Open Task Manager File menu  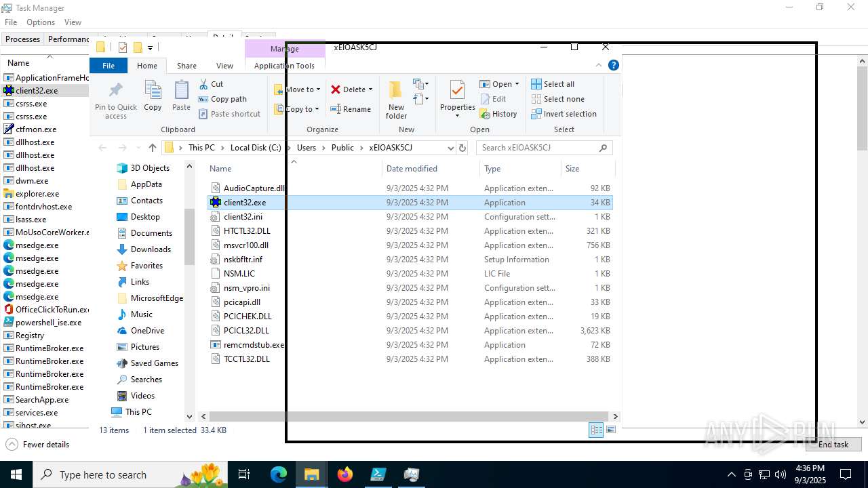coord(11,22)
